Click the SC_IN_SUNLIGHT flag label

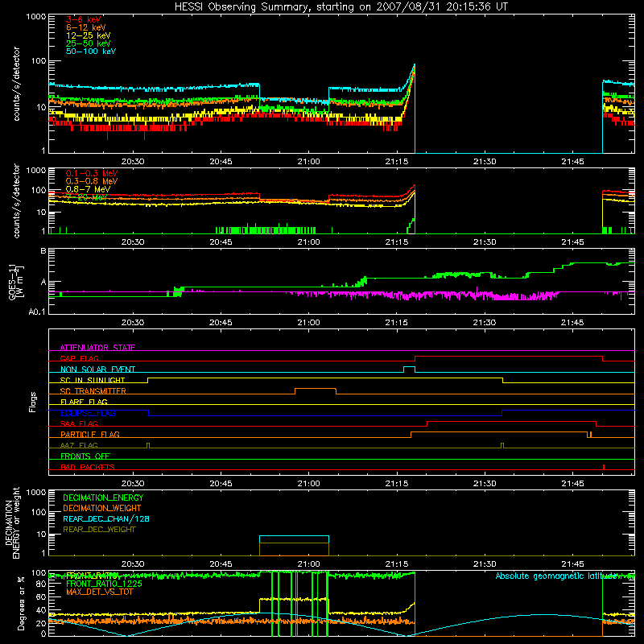click(93, 380)
